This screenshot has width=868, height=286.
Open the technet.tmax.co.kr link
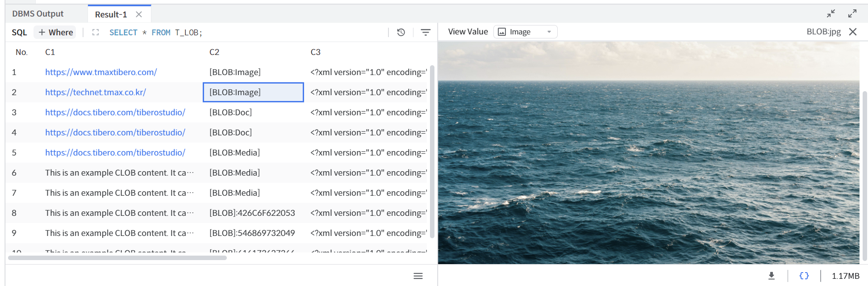pyautogui.click(x=96, y=92)
